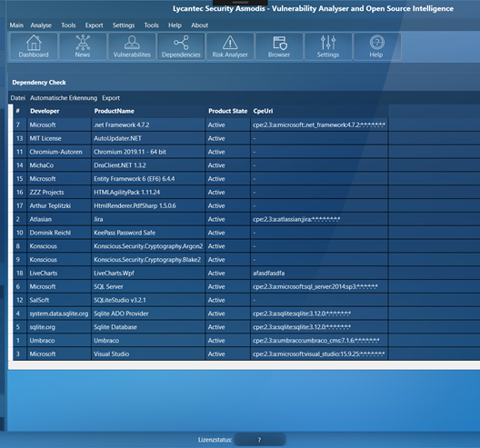Select the HtmlRenderer.PdfSharp 1.5.0.6 cell
This screenshot has height=448, width=480.
coord(148,205)
